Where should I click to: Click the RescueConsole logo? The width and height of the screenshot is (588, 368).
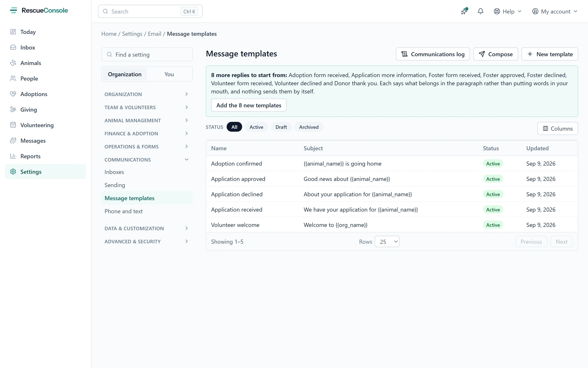click(x=39, y=10)
